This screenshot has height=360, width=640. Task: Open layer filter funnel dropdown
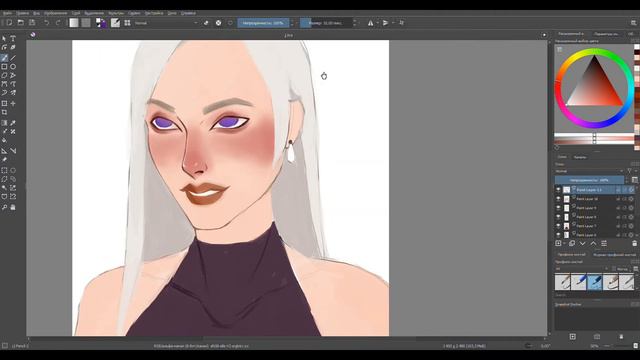[x=631, y=171]
